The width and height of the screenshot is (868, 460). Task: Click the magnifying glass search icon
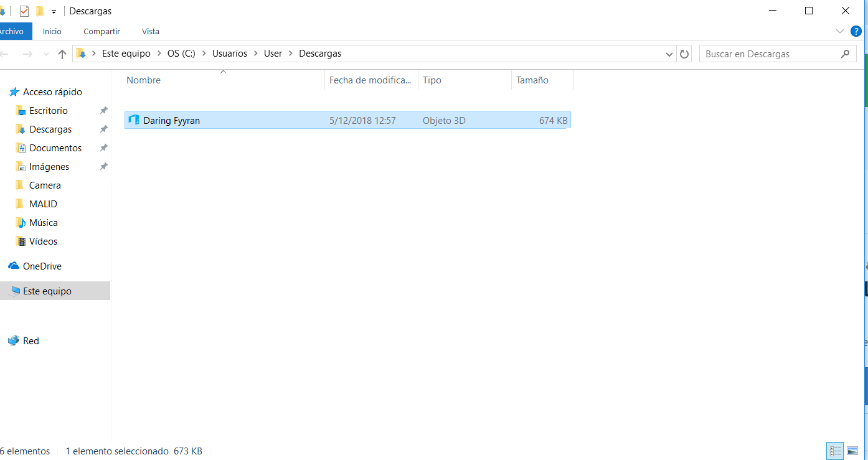(845, 54)
